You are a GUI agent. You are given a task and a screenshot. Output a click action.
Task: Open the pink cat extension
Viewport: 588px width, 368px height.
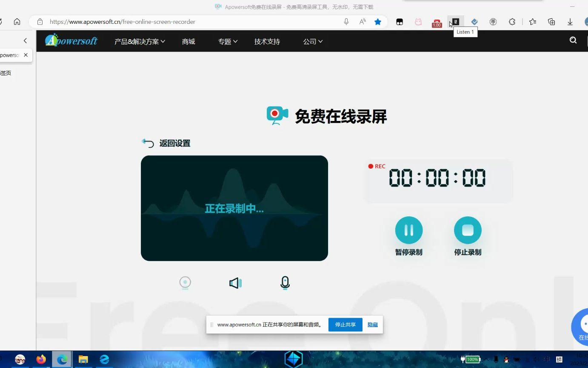point(418,22)
